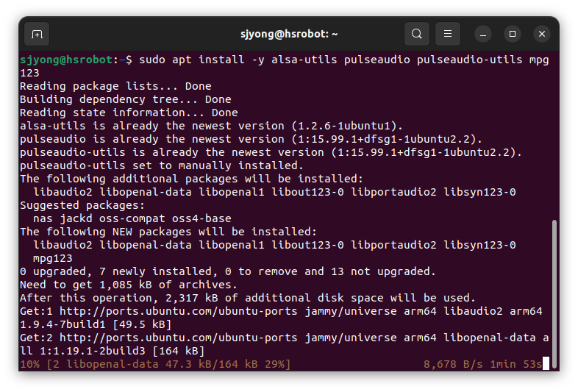This screenshot has width=578, height=392.
Task: Click the mpg123 package name in NEW packages list
Action: (53, 258)
